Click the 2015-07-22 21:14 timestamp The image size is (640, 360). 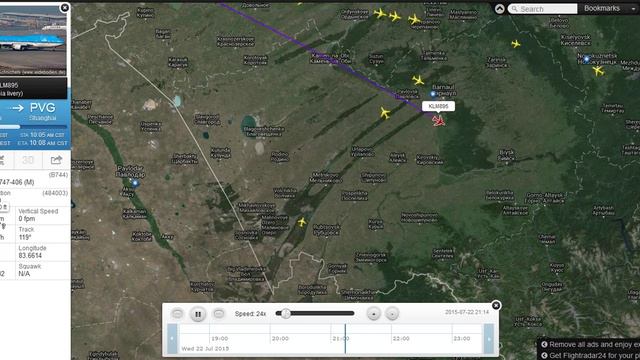point(467,312)
